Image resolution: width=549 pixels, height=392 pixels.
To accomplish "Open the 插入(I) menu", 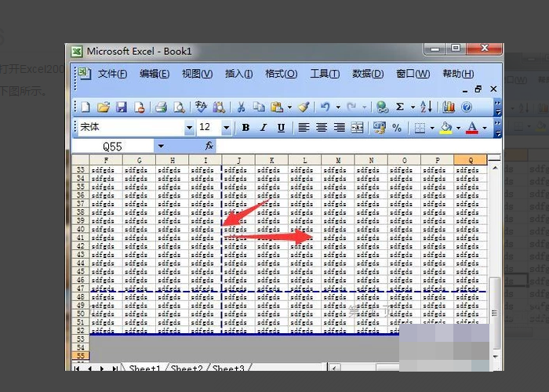I will click(x=238, y=74).
